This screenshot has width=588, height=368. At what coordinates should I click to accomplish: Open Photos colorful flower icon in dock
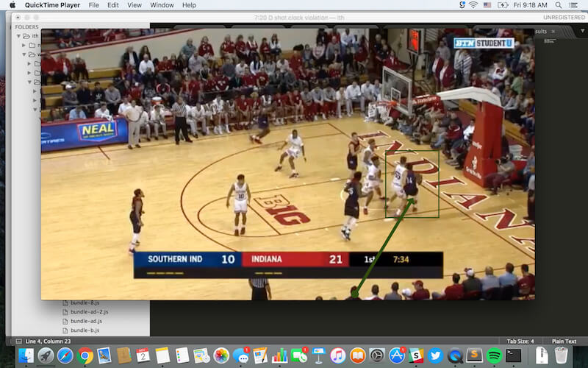[221, 355]
